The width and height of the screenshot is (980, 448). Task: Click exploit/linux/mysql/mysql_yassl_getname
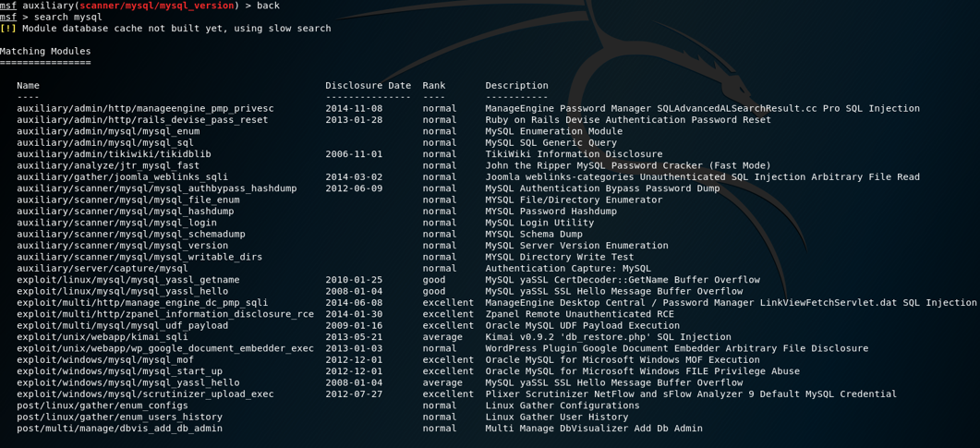[128, 280]
